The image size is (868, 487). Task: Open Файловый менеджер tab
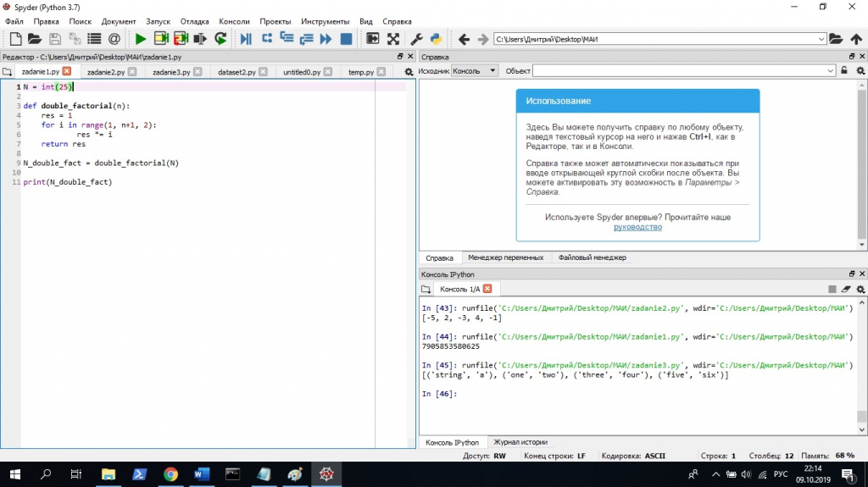coord(593,257)
